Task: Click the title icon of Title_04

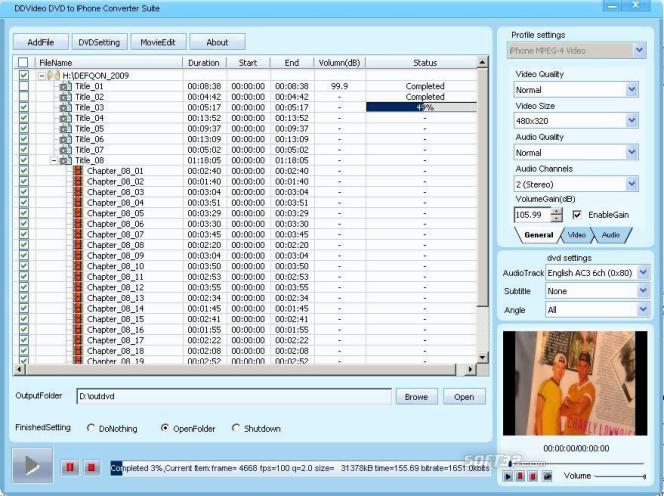Action: point(66,118)
